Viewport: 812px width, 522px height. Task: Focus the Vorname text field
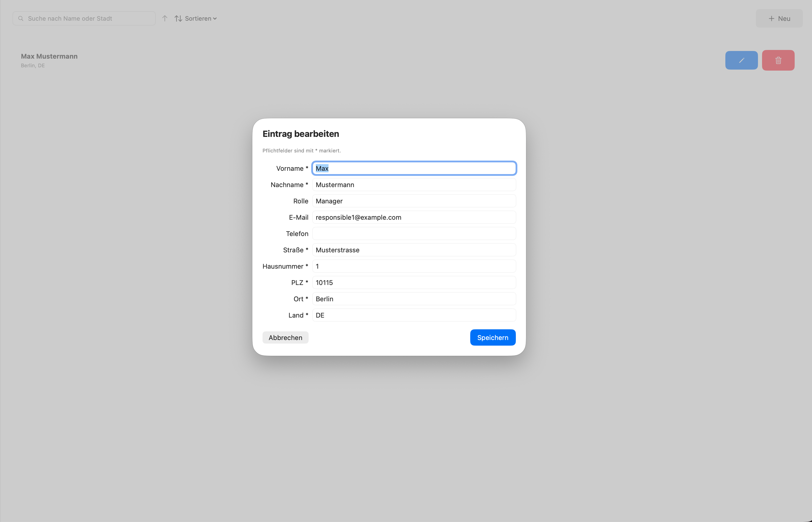tap(414, 168)
